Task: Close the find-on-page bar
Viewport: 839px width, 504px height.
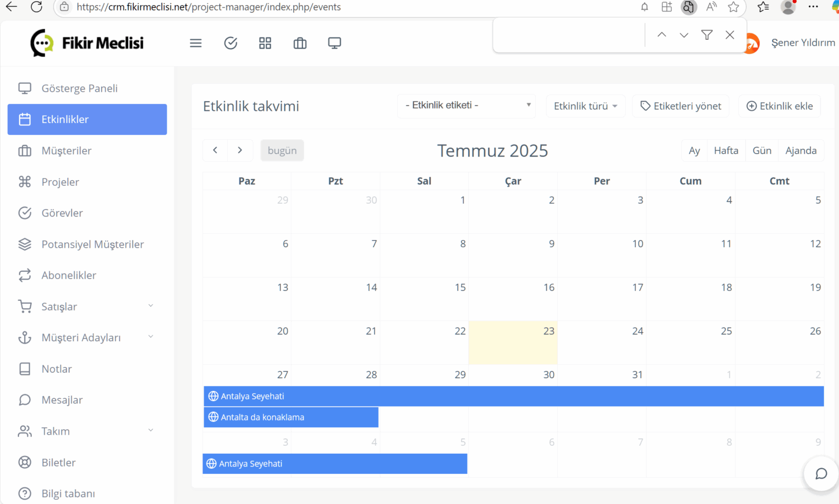Action: pos(730,35)
